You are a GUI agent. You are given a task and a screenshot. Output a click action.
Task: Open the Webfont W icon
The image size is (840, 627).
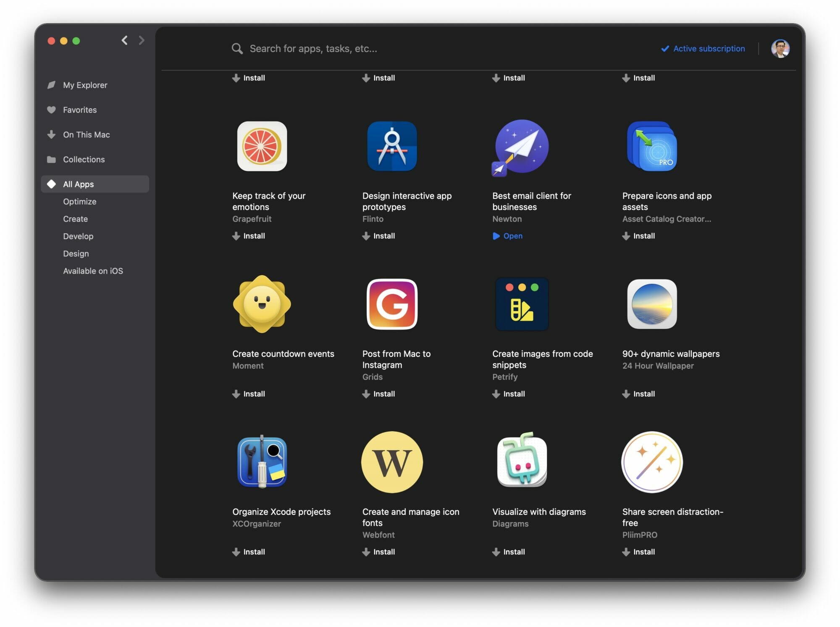click(x=392, y=462)
